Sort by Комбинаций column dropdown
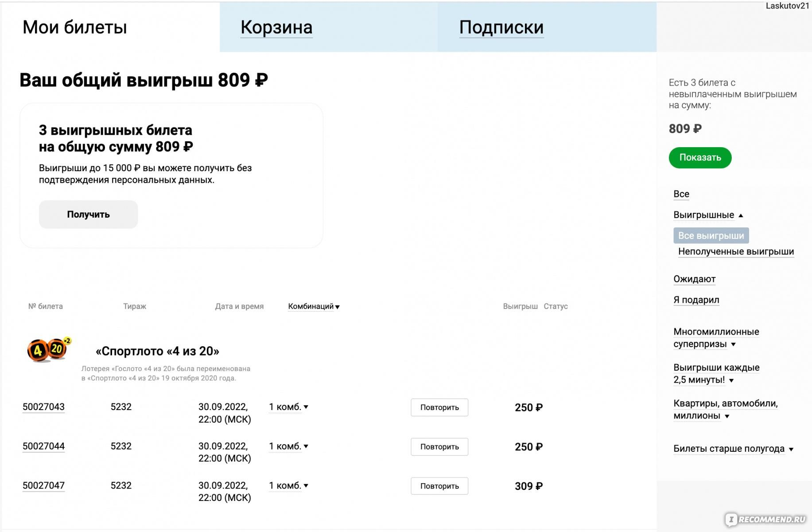Viewport: 812px width, 532px height. (x=314, y=306)
